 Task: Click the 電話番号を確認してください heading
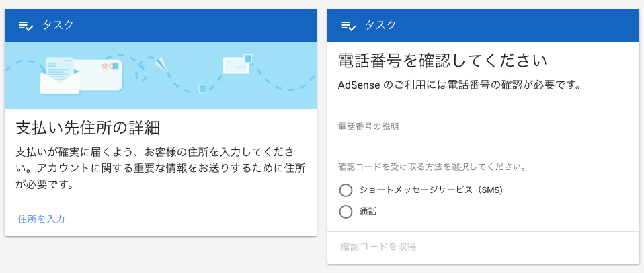pos(442,62)
